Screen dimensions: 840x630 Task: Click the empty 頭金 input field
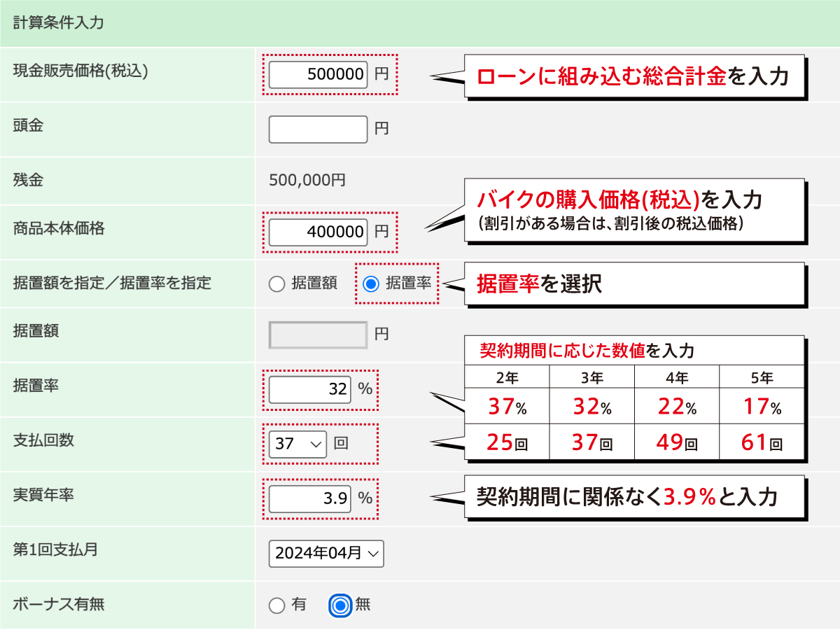[318, 129]
